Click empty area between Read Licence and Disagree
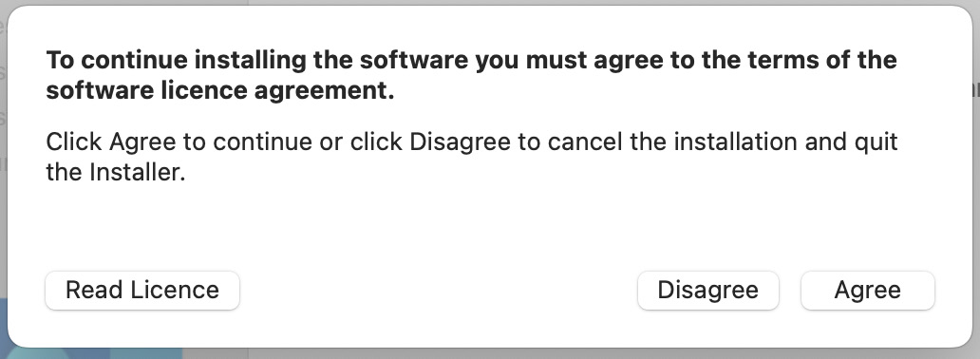Viewport: 980px width, 359px height. coord(438,291)
